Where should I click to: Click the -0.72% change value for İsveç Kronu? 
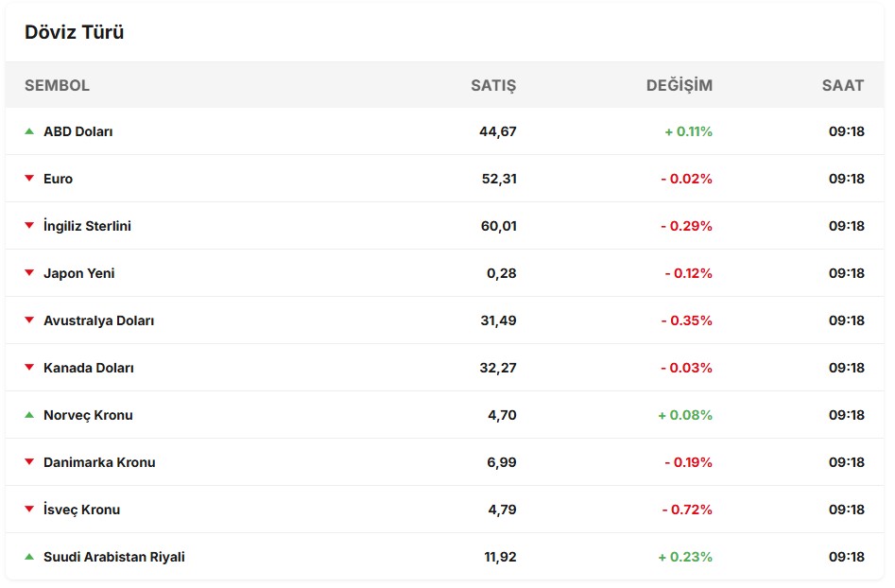[687, 510]
